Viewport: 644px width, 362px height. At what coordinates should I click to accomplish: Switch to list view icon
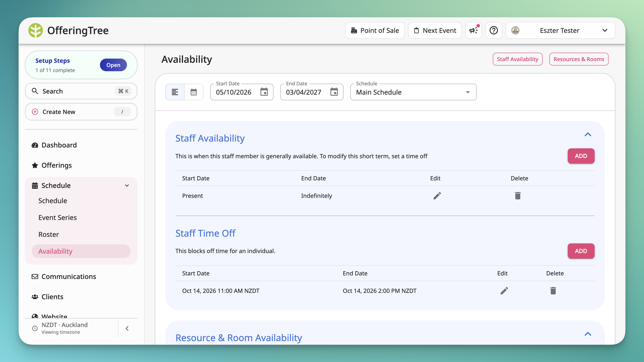click(x=175, y=92)
